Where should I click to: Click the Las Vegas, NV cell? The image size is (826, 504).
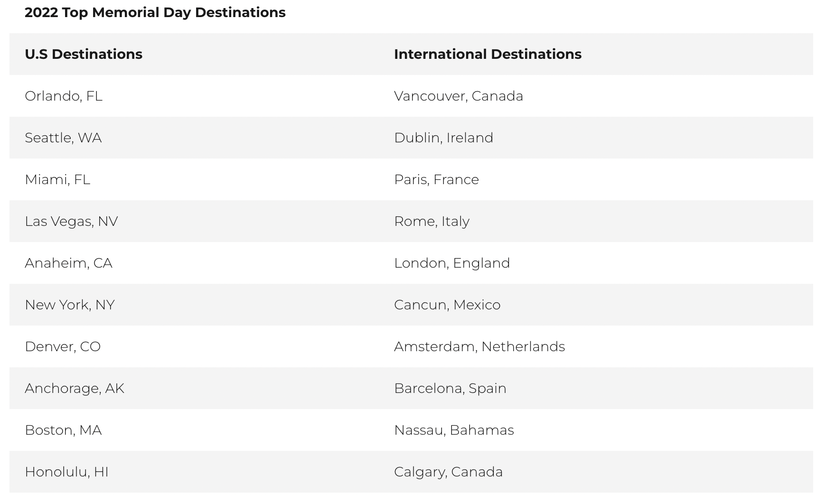[x=71, y=221]
